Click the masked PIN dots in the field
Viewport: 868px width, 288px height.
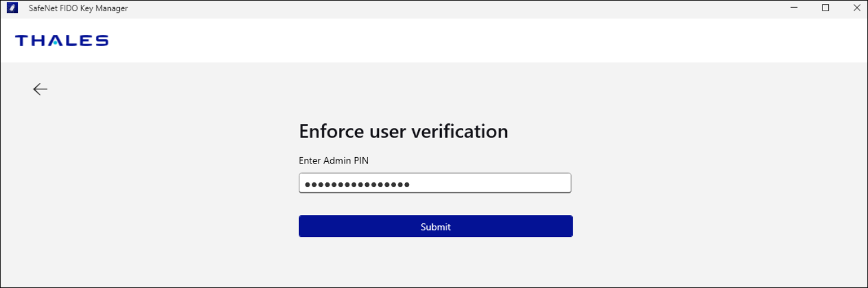tap(357, 184)
